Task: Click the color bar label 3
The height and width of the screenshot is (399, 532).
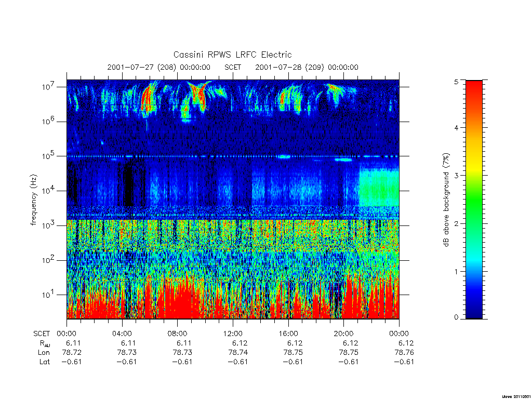Action: [456, 176]
